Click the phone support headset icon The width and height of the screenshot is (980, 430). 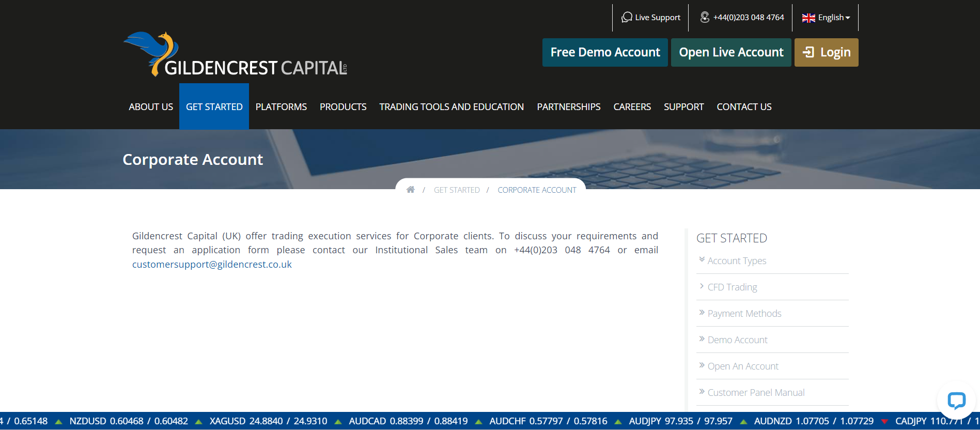[x=705, y=17]
